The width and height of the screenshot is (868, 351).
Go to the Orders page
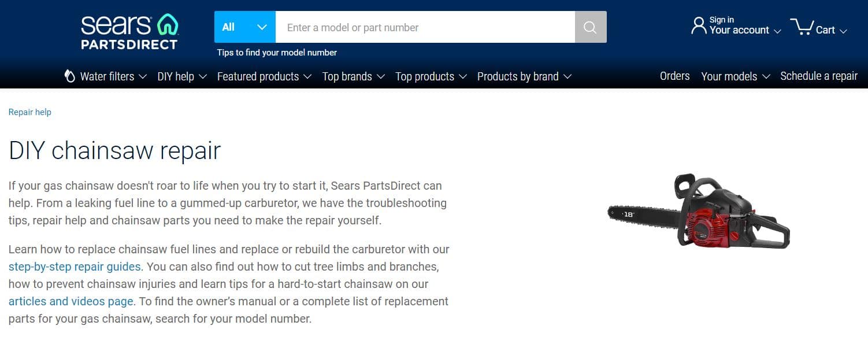coord(675,76)
